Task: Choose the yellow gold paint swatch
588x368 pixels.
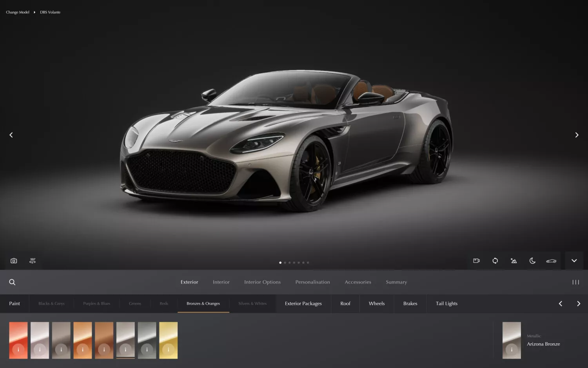Action: 168,340
